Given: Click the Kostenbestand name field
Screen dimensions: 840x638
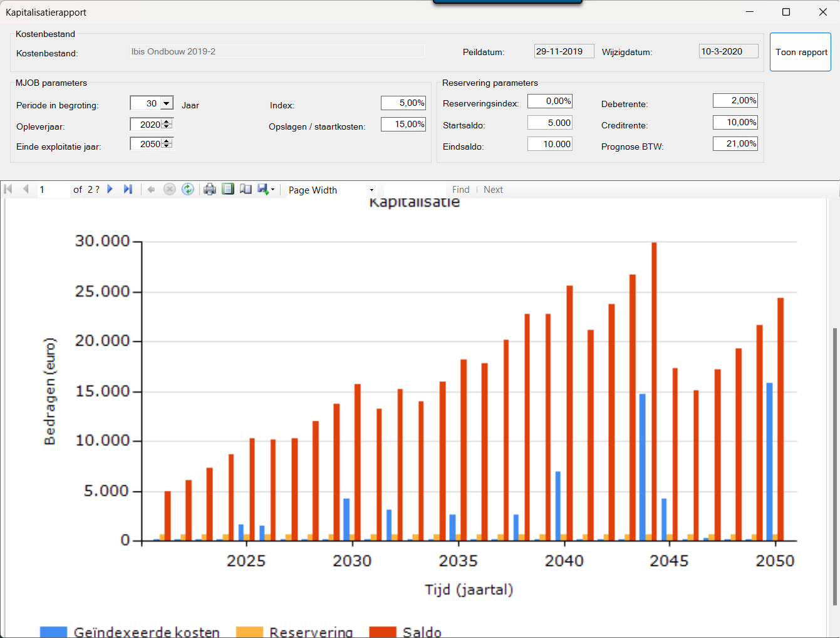Looking at the screenshot, I should (277, 51).
